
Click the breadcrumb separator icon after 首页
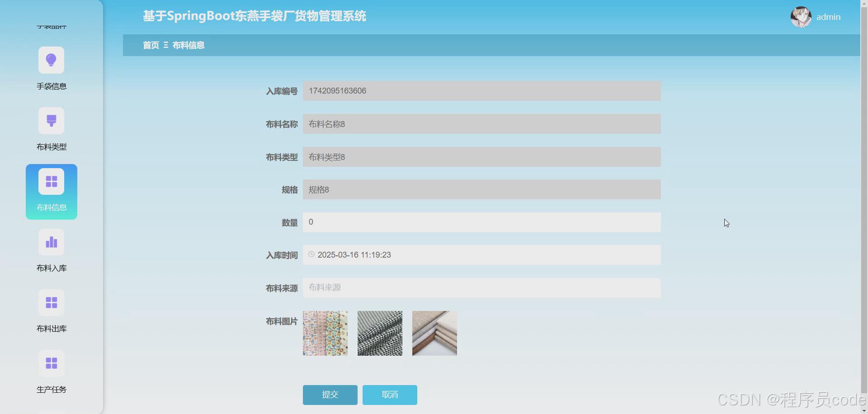tap(165, 45)
